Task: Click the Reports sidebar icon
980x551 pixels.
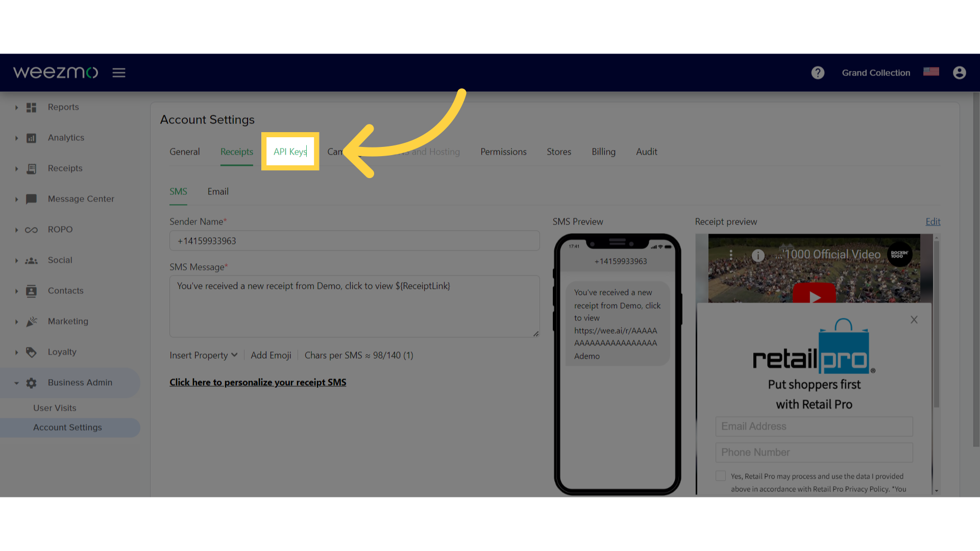Action: (x=31, y=107)
